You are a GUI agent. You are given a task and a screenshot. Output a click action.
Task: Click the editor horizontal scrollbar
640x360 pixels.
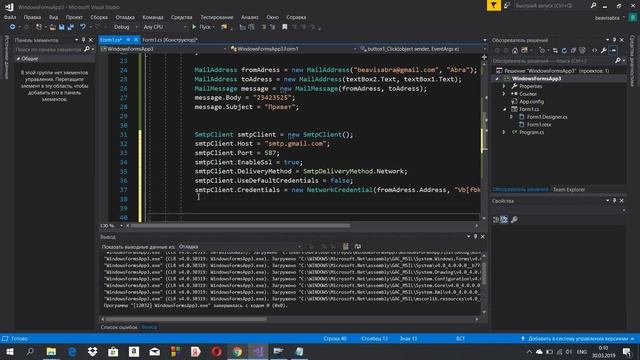tap(241, 225)
